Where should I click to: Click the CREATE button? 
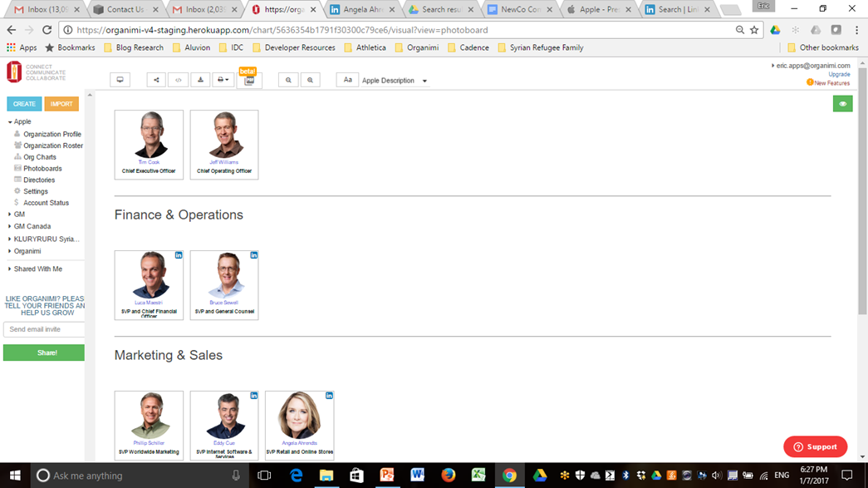click(x=24, y=104)
